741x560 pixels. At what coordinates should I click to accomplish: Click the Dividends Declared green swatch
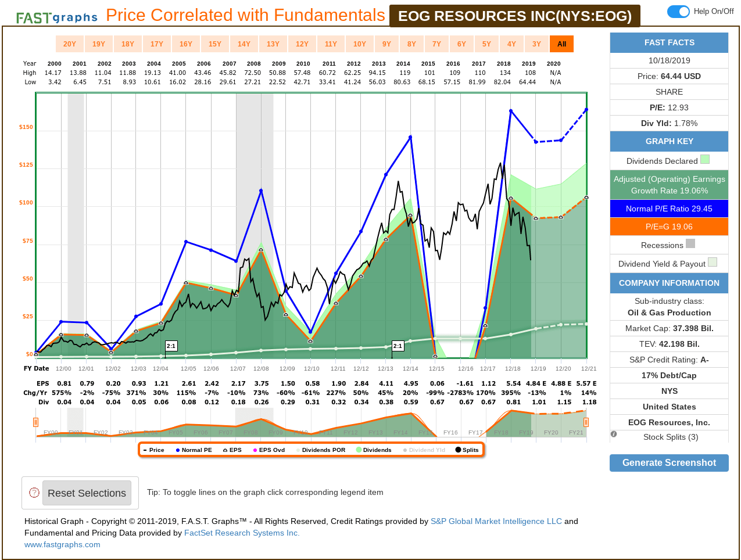point(705,159)
